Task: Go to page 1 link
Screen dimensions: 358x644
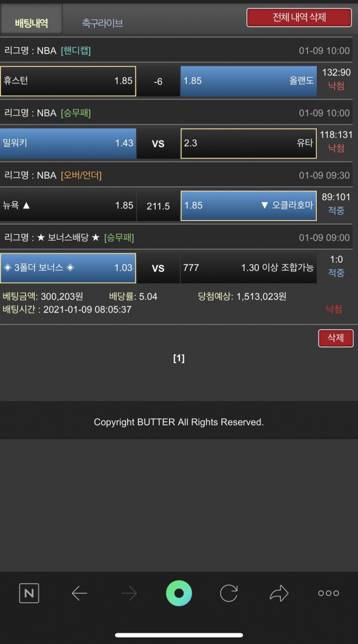Action: coord(179,358)
